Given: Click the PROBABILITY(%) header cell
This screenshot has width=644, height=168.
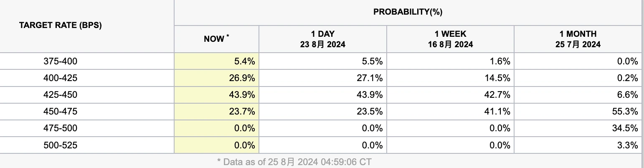Looking at the screenshot, I should pos(408,12).
